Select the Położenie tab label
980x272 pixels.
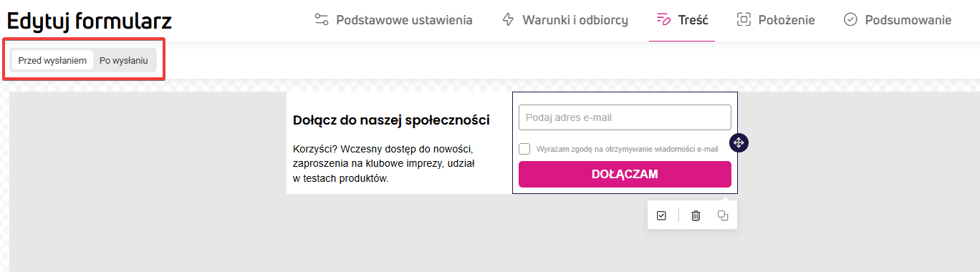(x=787, y=20)
